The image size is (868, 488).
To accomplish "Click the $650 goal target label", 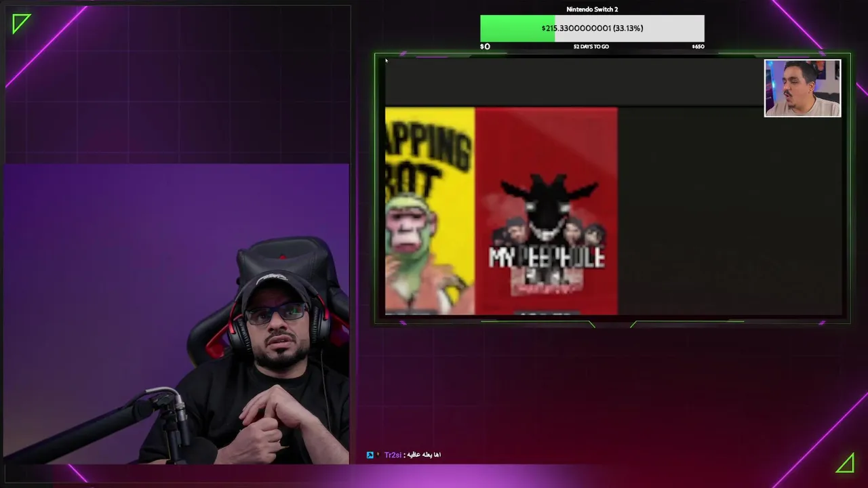I will [x=698, y=47].
